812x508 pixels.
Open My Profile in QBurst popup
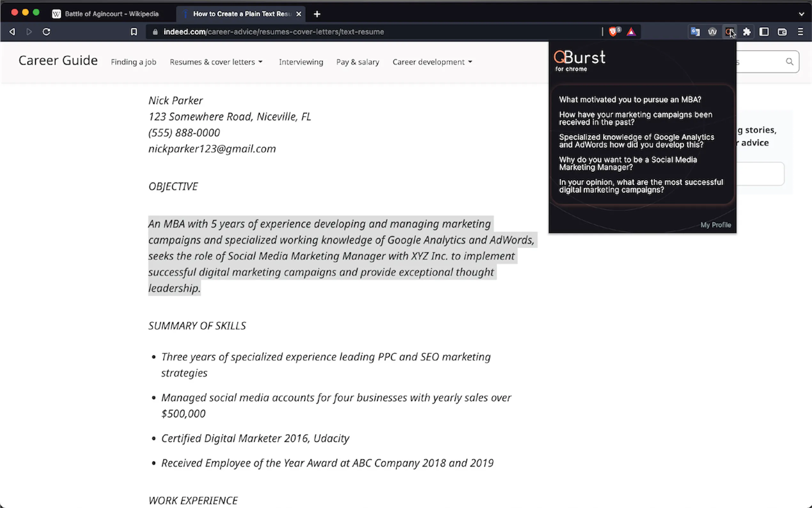click(715, 225)
